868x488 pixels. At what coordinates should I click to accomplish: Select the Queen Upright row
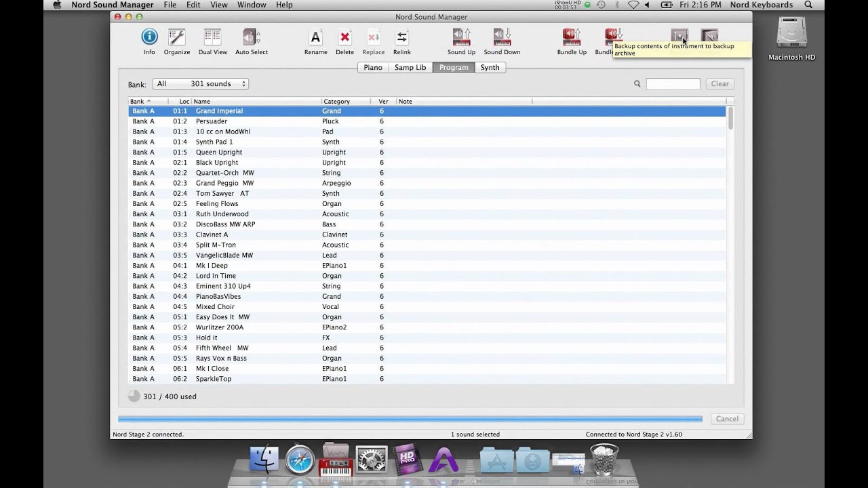427,152
